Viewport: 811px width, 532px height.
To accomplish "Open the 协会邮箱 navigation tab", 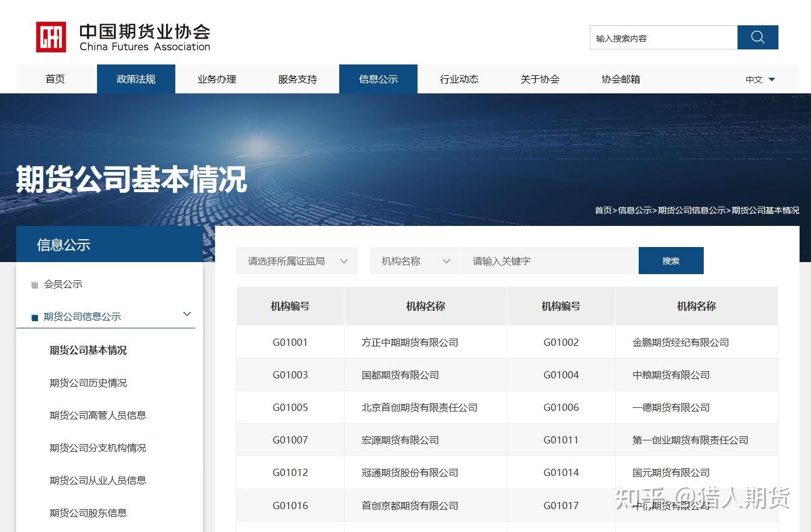I will click(x=621, y=79).
